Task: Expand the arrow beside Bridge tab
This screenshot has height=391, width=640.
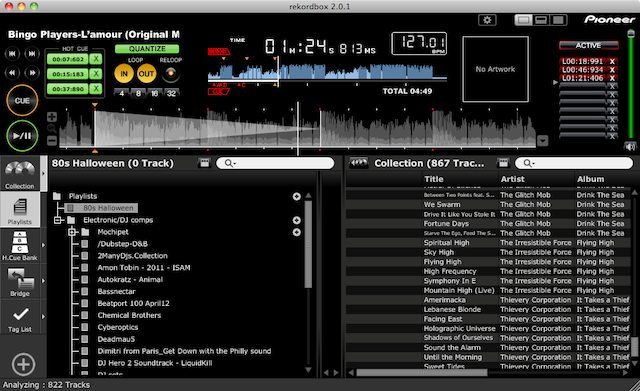Action: [43, 281]
